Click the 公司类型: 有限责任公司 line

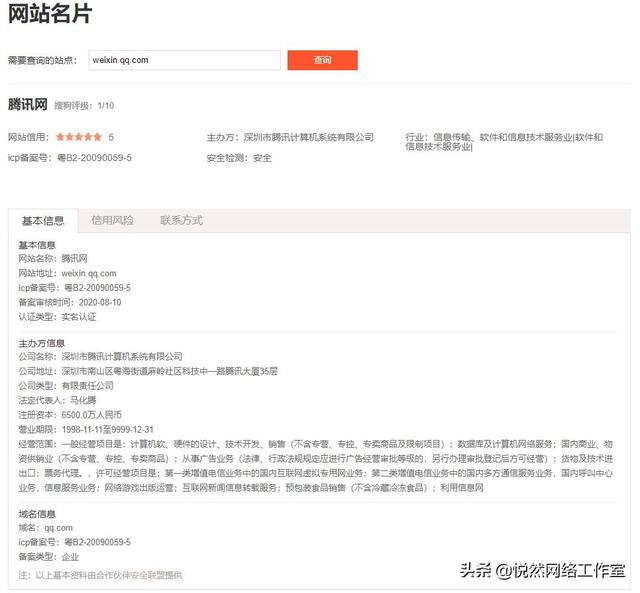tap(66, 385)
